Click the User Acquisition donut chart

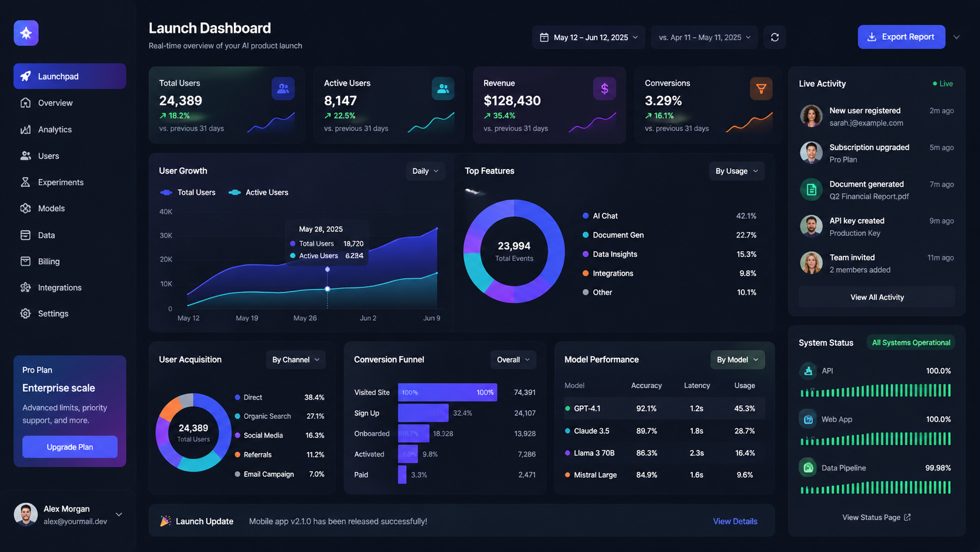[193, 432]
